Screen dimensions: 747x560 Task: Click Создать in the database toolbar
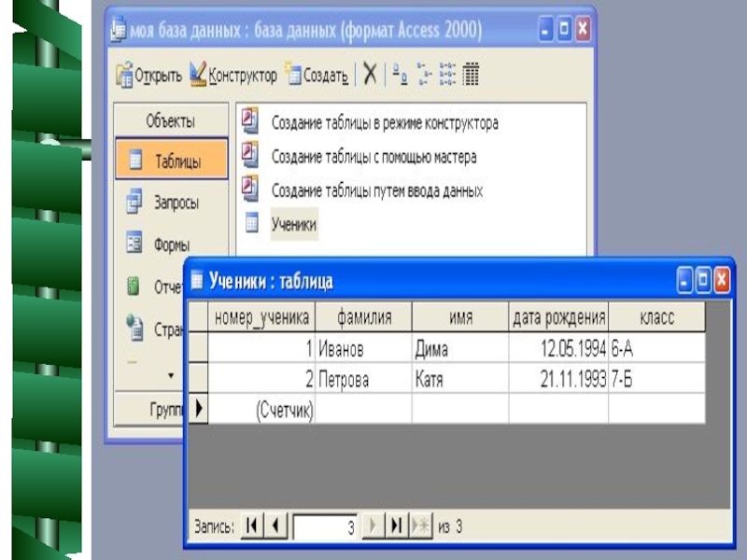point(317,76)
